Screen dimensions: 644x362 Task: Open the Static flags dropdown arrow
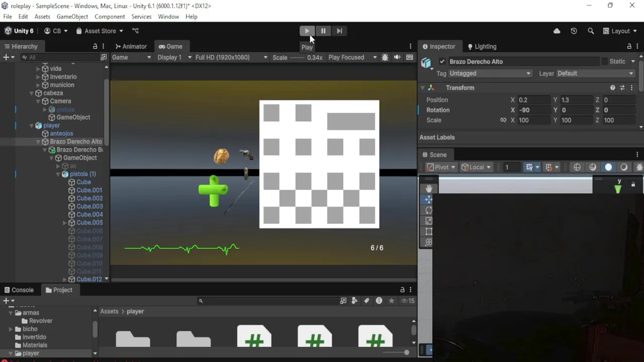click(x=632, y=61)
